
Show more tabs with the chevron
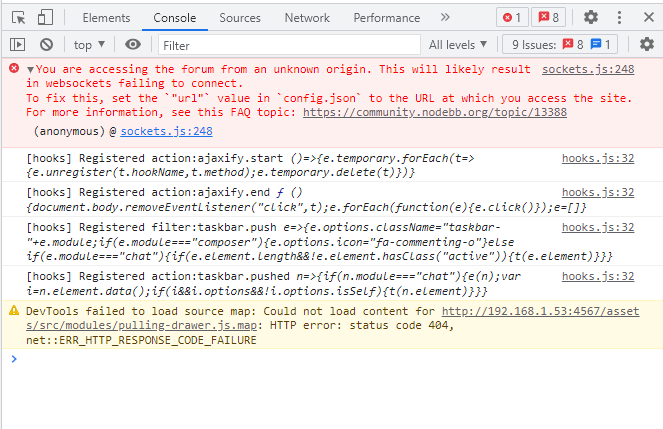[x=445, y=17]
